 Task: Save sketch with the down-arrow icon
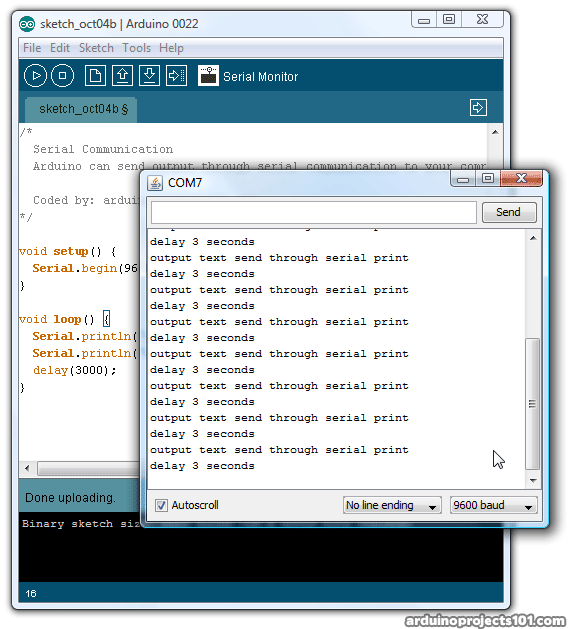pyautogui.click(x=149, y=75)
